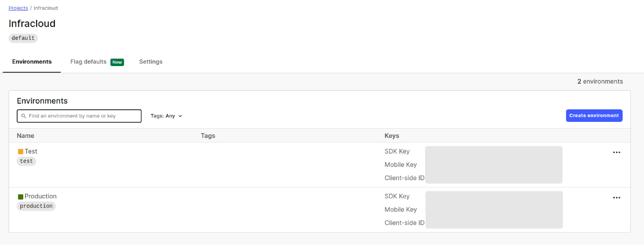Viewport: 644px width, 245px height.
Task: Click the green Production color swatch
Action: (21, 197)
